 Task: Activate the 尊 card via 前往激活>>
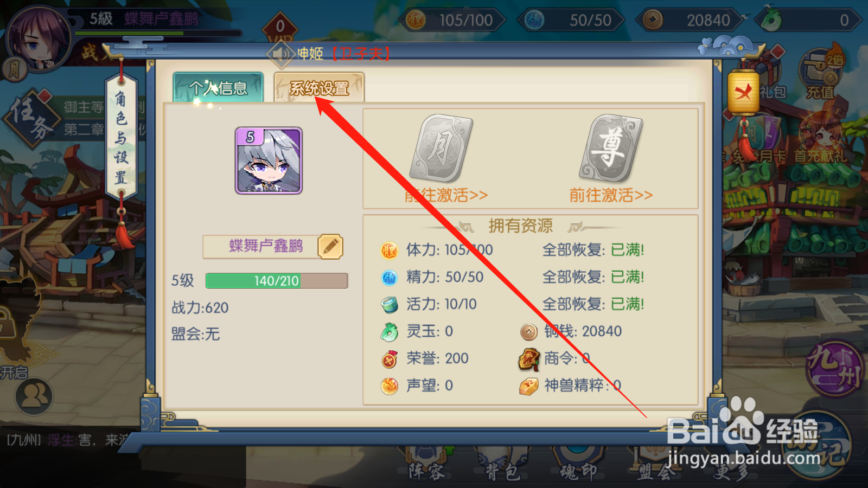(x=611, y=195)
